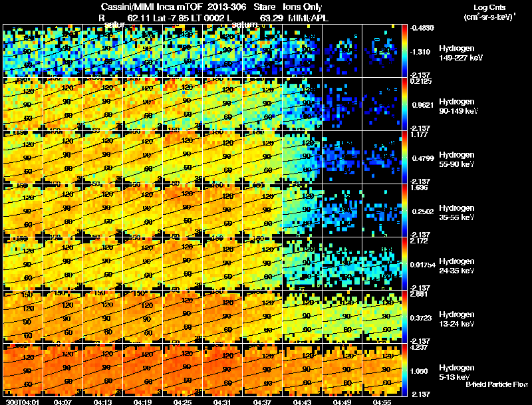Click the MIMI/APL text in header
The width and height of the screenshot is (532, 405).
tap(309, 18)
